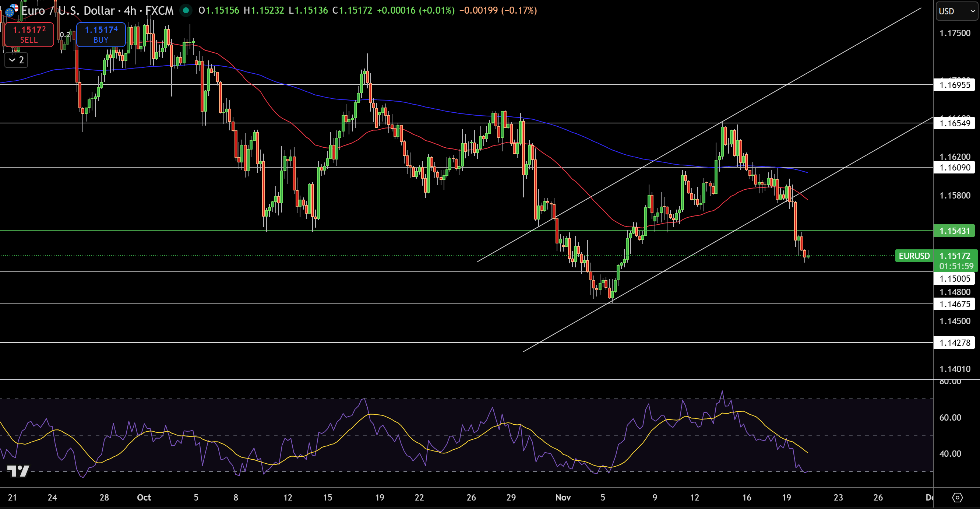Click the close value C1.15172 in the legend

click(354, 11)
